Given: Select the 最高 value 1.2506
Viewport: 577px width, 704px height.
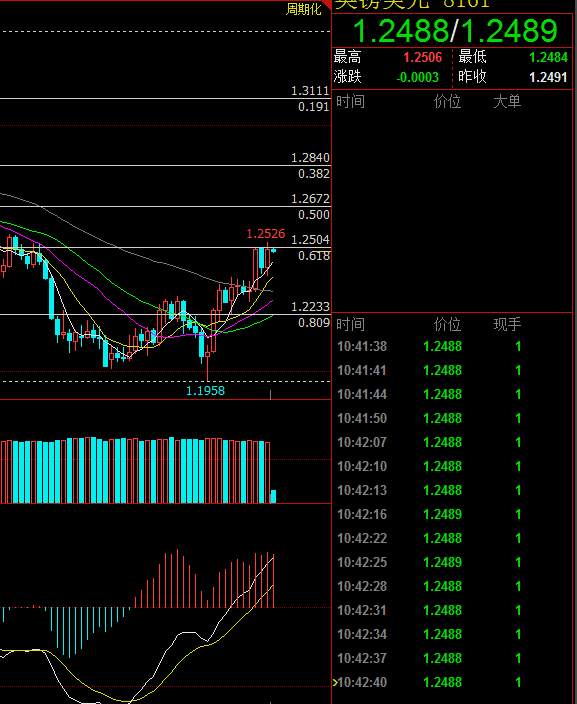Looking at the screenshot, I should click(x=423, y=57).
